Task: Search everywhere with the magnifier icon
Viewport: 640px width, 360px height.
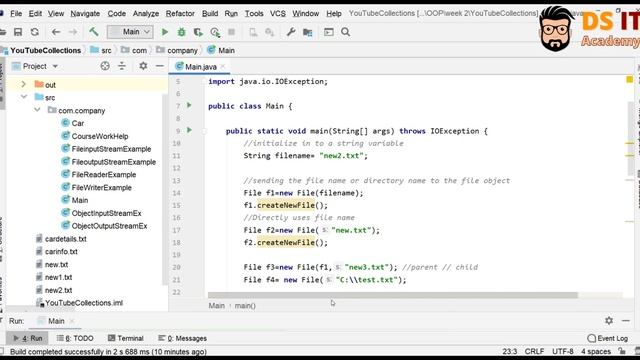Action: click(345, 32)
